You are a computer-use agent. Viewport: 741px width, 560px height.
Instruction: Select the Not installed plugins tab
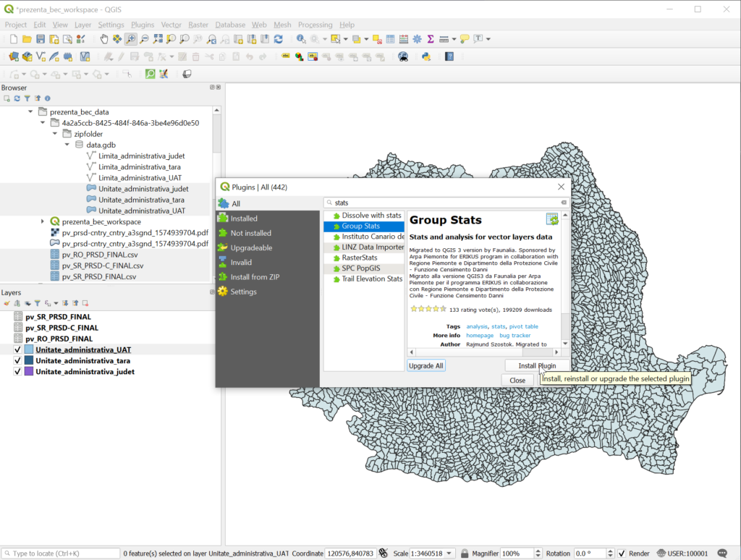coord(268,233)
